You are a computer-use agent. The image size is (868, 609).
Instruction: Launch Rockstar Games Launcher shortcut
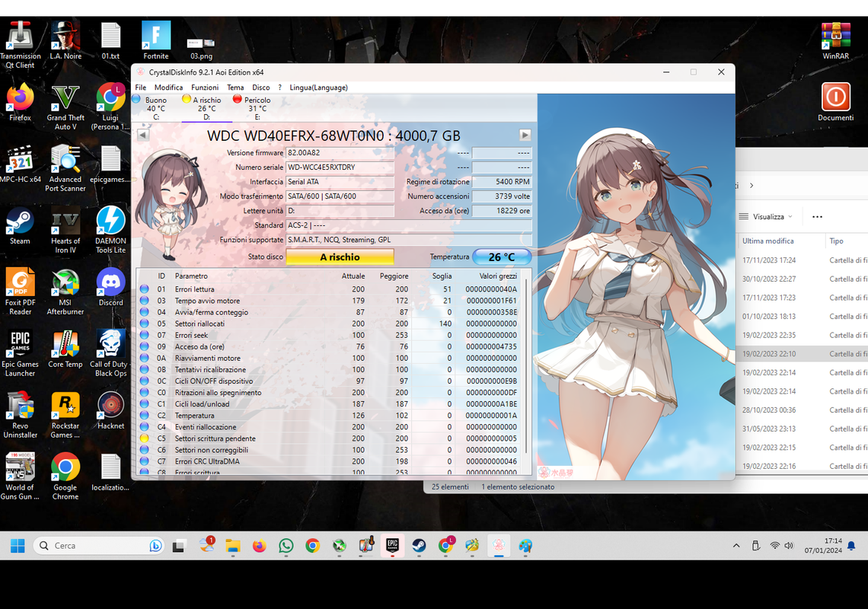tap(65, 415)
